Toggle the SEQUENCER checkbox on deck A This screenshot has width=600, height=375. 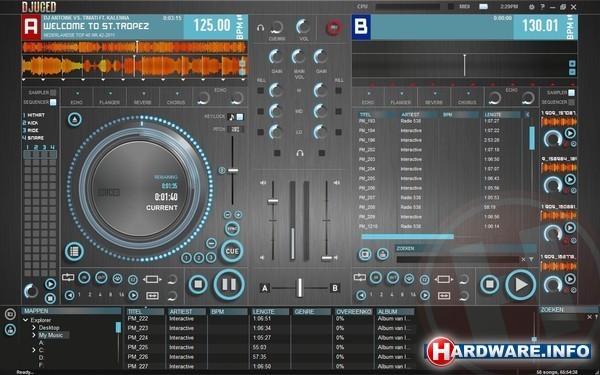tap(53, 102)
